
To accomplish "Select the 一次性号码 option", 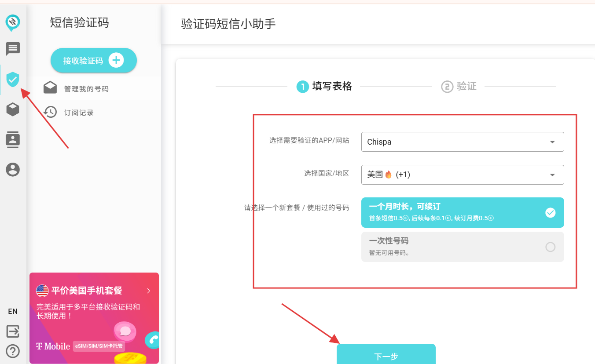I will (463, 247).
